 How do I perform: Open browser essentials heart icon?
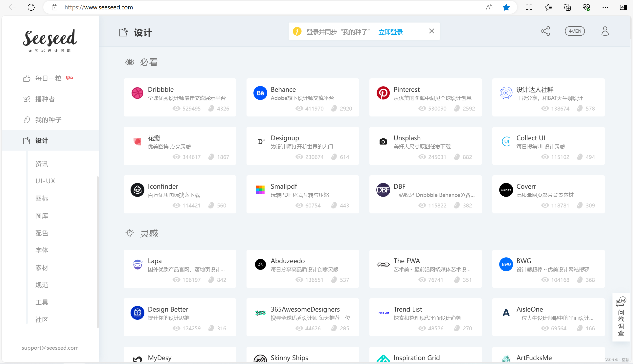click(586, 7)
